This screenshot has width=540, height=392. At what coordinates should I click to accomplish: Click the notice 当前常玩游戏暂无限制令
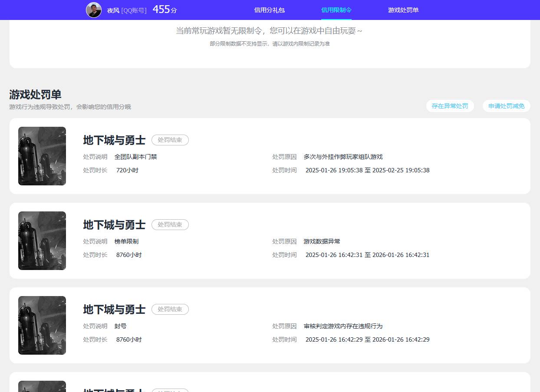269,31
